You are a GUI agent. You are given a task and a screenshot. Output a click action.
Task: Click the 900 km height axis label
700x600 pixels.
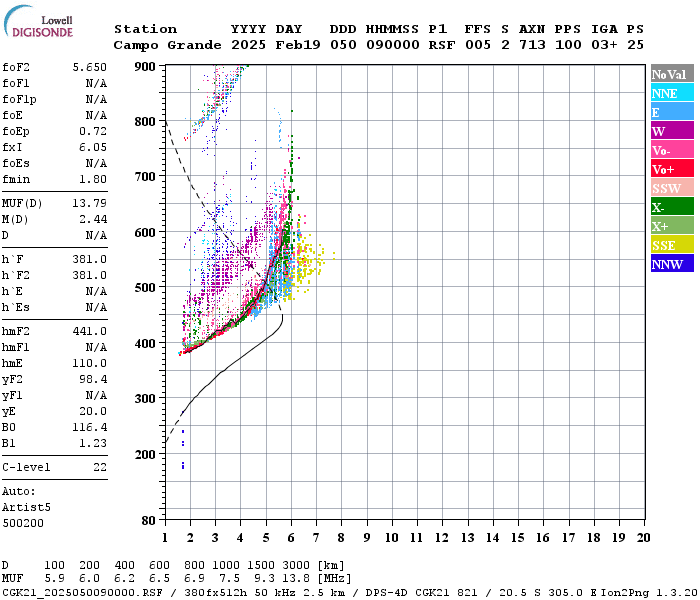coord(145,66)
